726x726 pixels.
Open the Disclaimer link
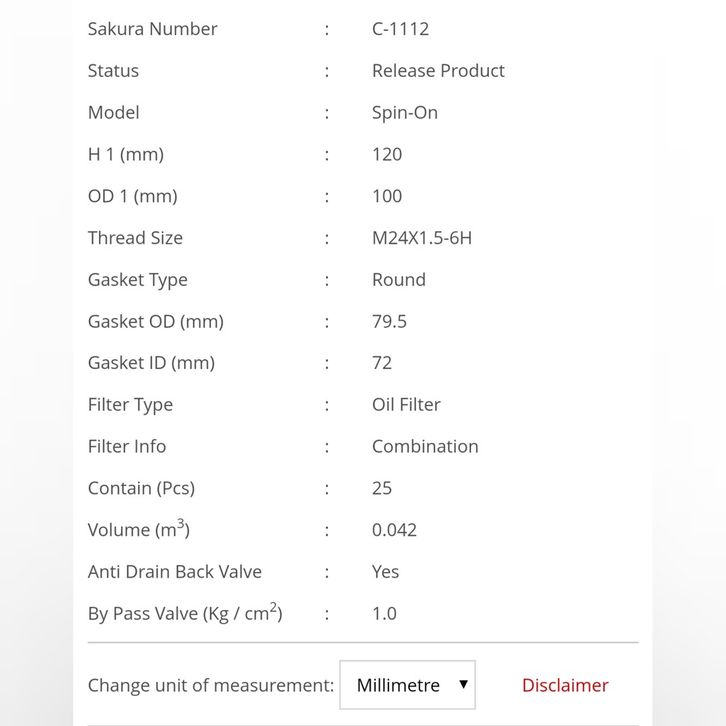click(x=565, y=685)
